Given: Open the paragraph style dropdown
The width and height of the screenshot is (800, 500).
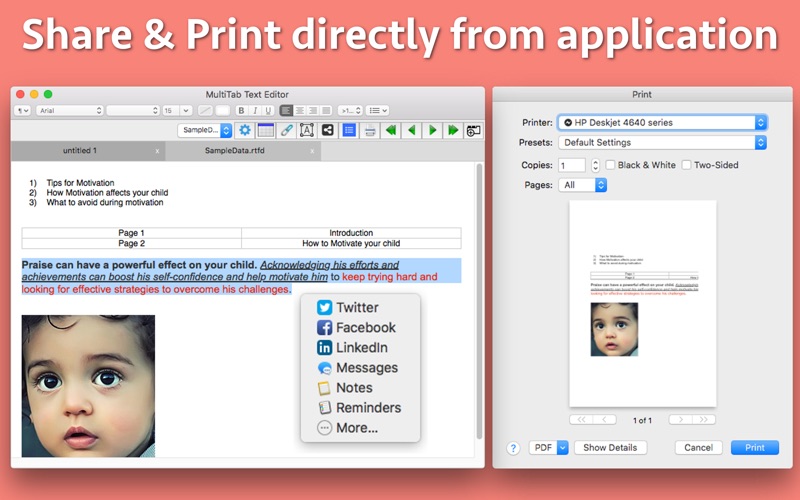Looking at the screenshot, I should [x=22, y=110].
